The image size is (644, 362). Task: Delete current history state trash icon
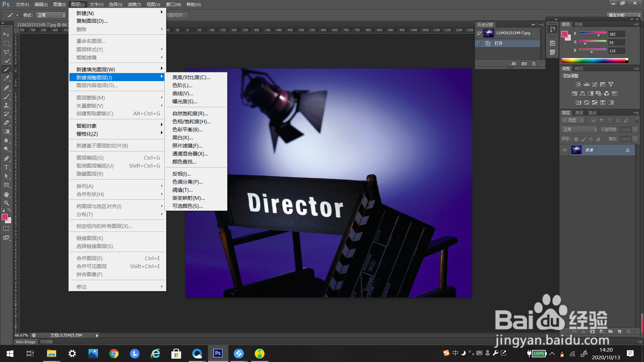[534, 64]
